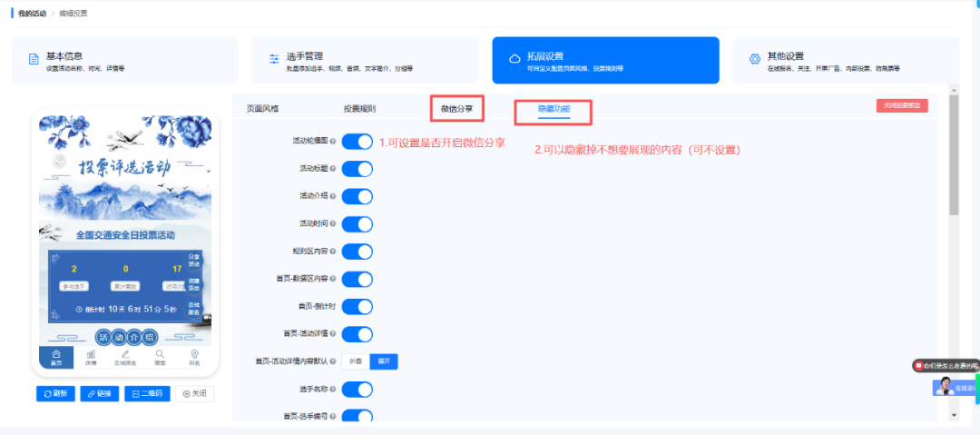This screenshot has width=980, height=435.
Task: Toggle the 首页-选手编号 switch
Action: click(357, 416)
